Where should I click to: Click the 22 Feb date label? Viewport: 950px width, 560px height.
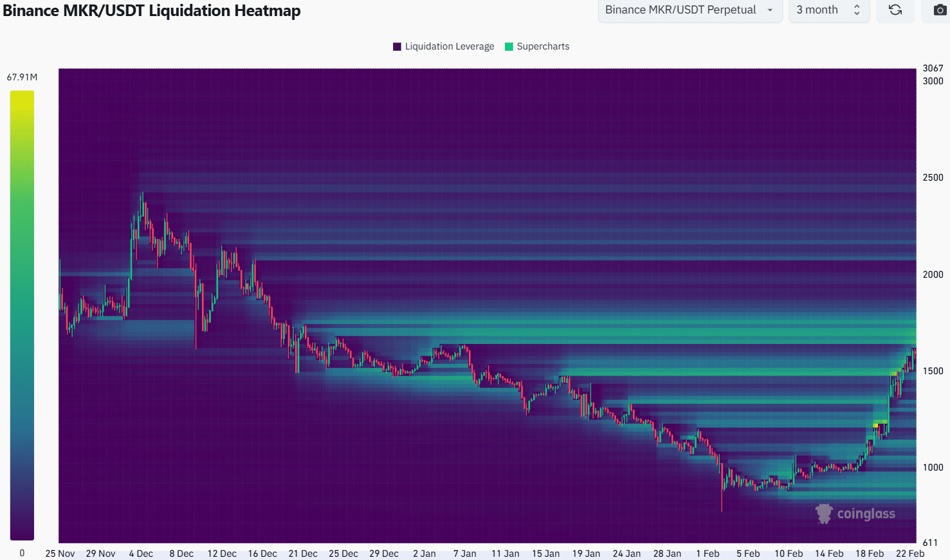tap(910, 554)
